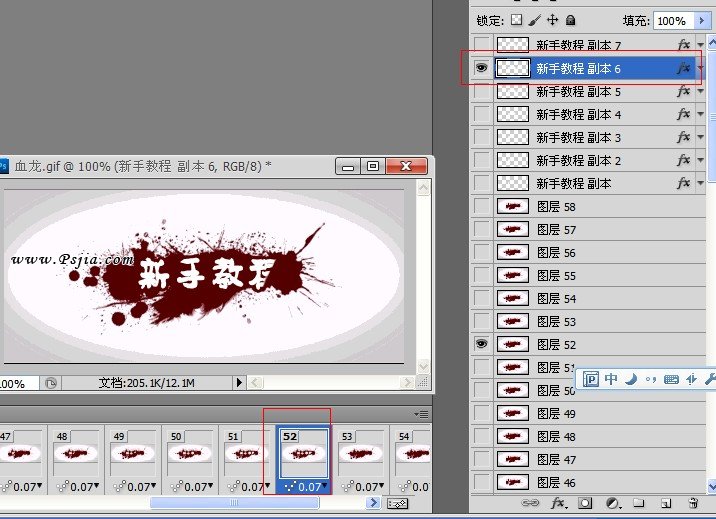Show the 新手教程 副本 5 layer

coord(481,91)
